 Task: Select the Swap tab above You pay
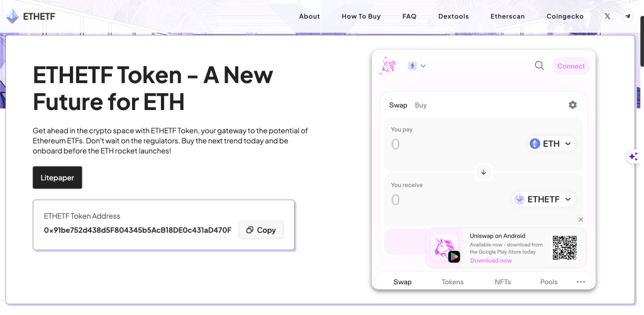tap(398, 105)
